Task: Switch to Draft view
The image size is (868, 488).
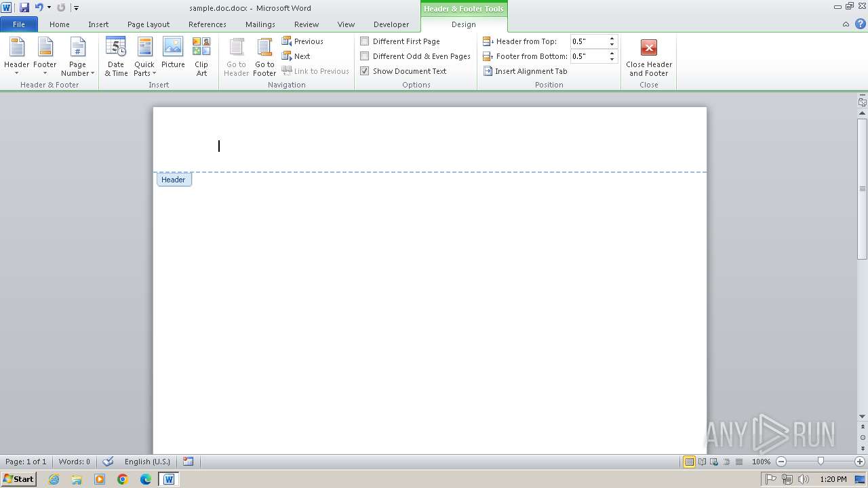Action: click(738, 462)
